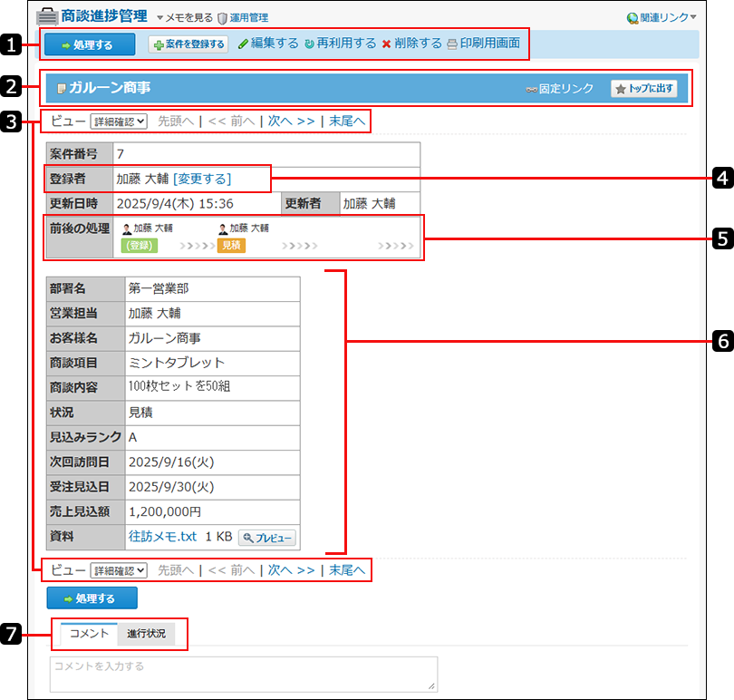Expand the 関連リンク dropdown

tap(662, 17)
